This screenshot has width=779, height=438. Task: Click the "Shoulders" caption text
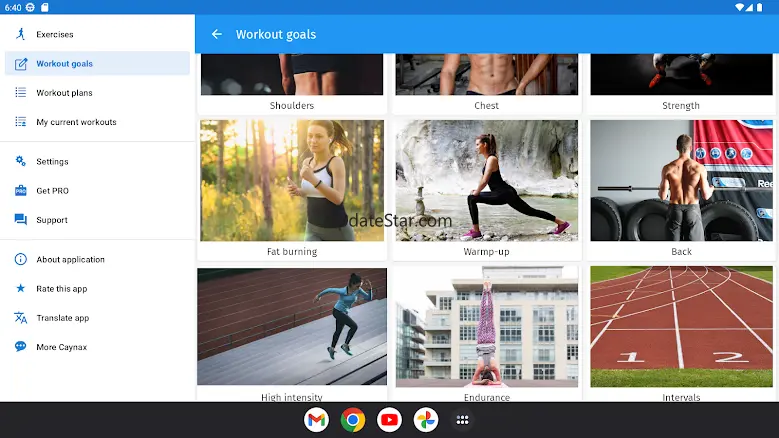coord(292,105)
